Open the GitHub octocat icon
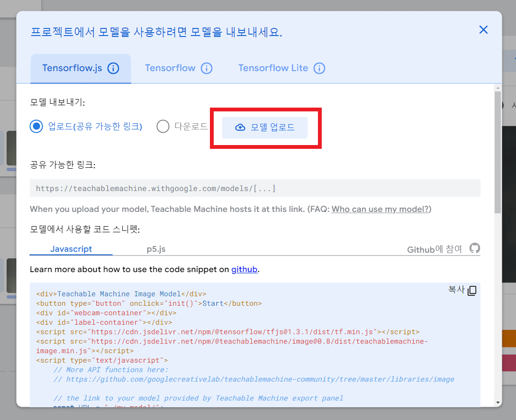Viewport: 516px width, 420px height. point(474,248)
